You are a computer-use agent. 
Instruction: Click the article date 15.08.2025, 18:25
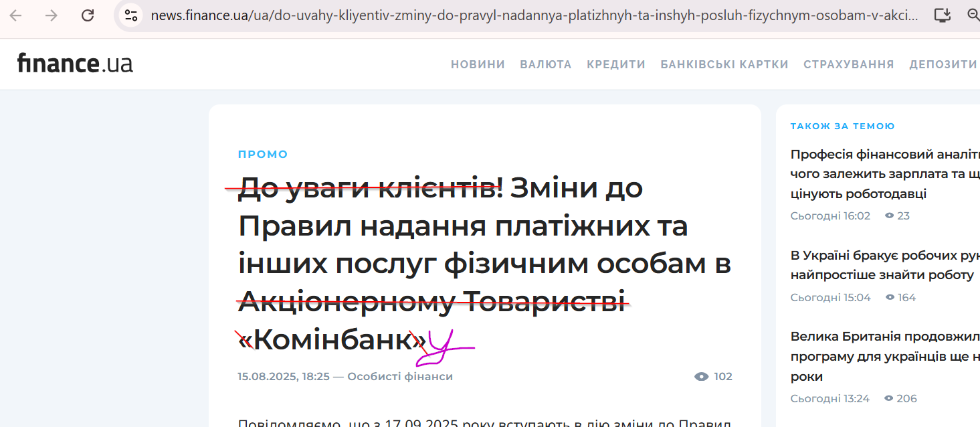point(284,377)
